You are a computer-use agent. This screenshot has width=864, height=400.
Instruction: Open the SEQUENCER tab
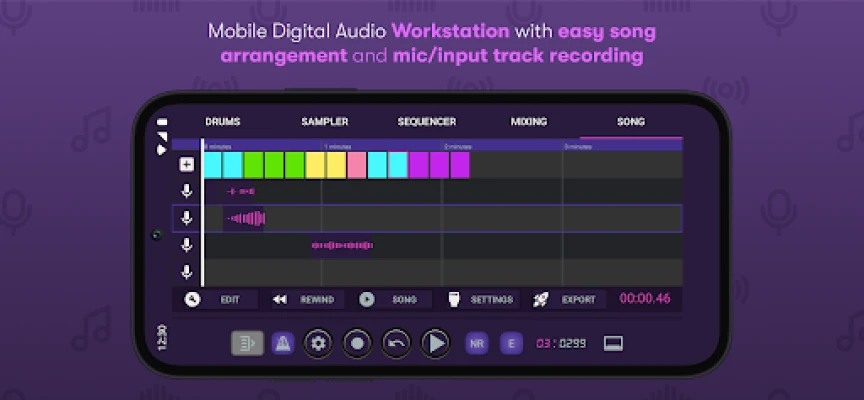pos(426,122)
